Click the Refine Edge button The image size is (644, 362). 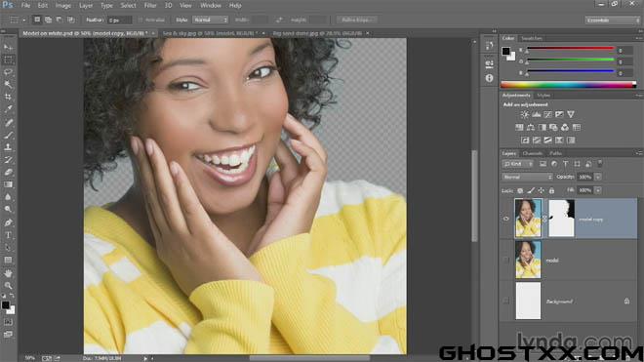coord(356,20)
